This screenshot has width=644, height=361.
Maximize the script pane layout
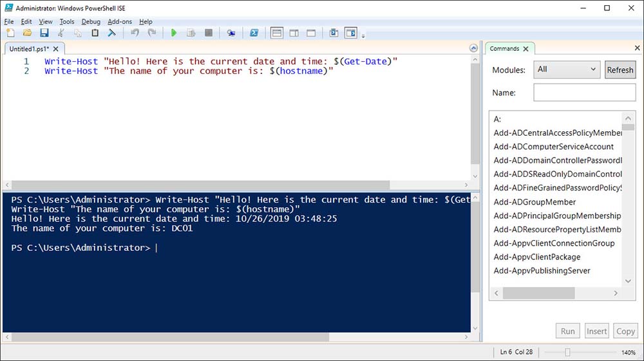311,33
